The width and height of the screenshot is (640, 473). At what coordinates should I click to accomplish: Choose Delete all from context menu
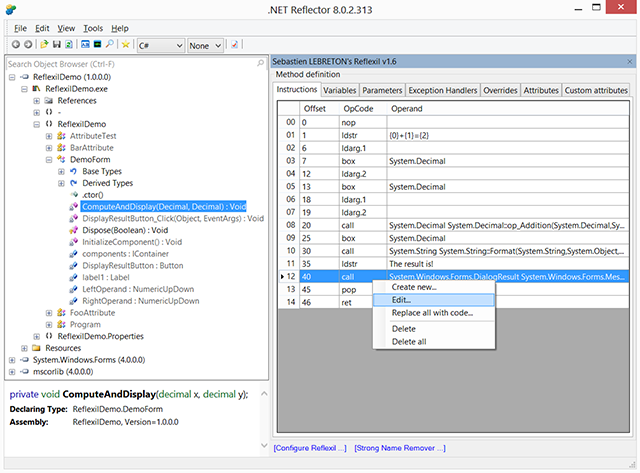[x=434, y=342]
